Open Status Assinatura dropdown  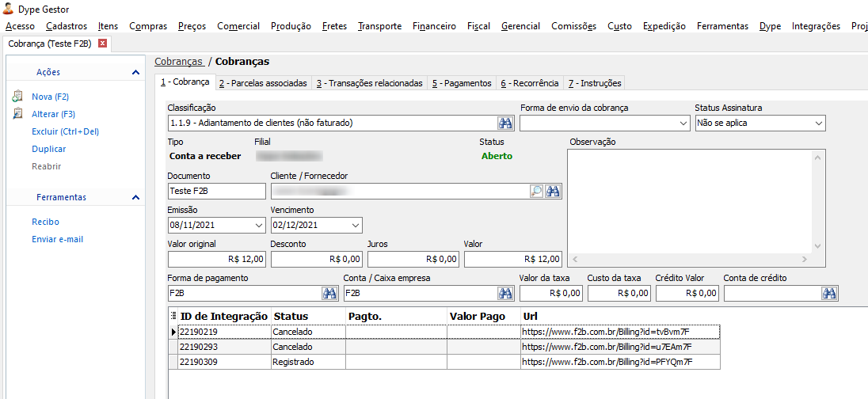click(819, 123)
